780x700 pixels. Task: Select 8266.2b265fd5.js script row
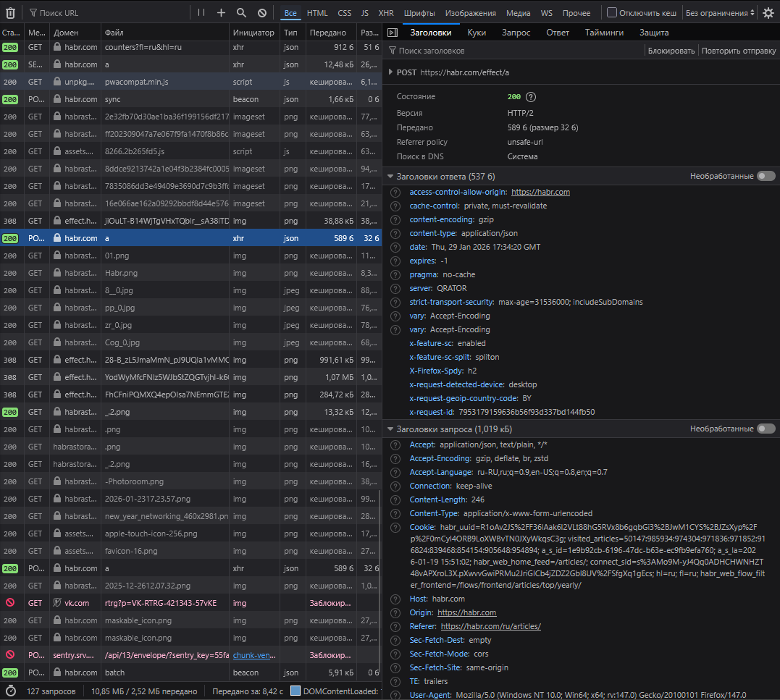coord(191,151)
